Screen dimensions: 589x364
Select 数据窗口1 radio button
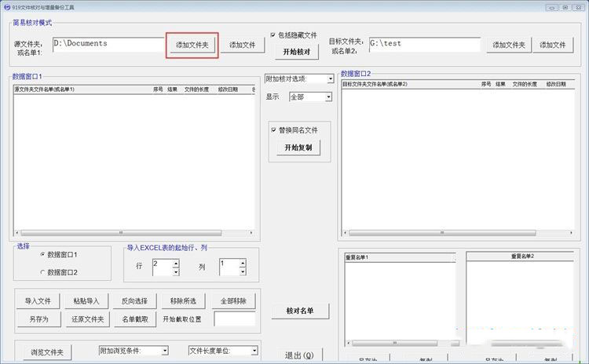pyautogui.click(x=42, y=254)
